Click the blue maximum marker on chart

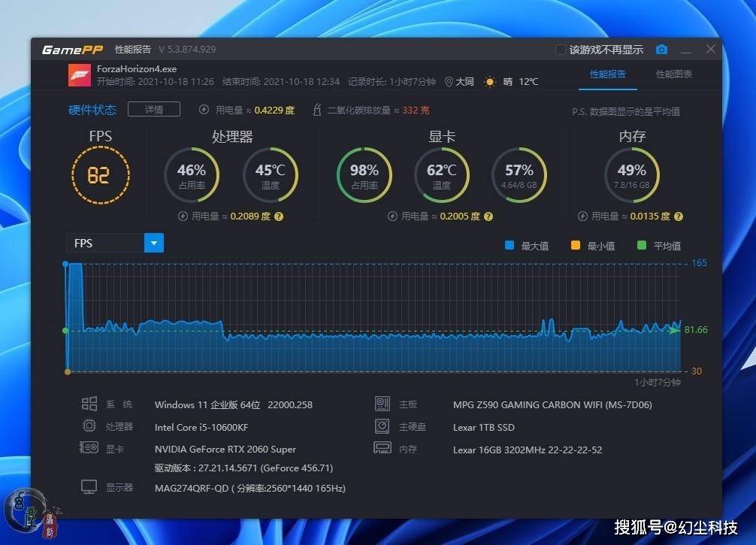point(65,264)
